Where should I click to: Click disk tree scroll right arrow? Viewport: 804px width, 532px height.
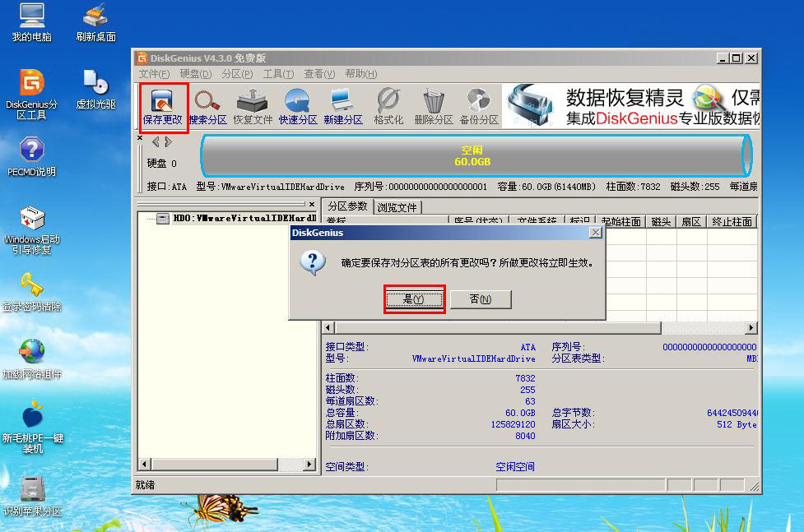[309, 465]
